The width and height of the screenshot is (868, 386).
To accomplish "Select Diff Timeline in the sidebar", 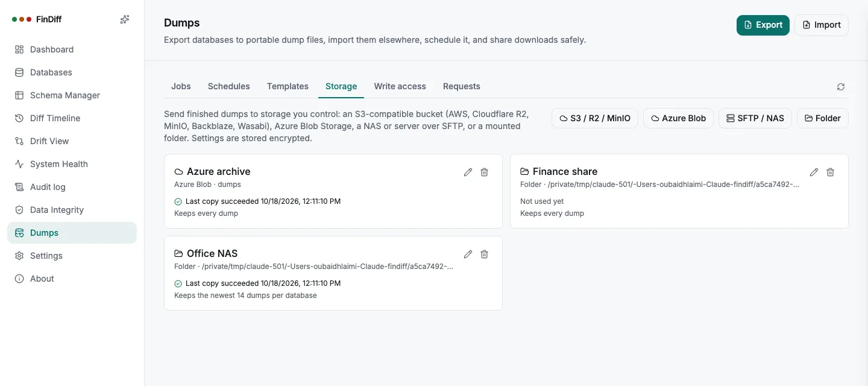I will (x=72, y=118).
